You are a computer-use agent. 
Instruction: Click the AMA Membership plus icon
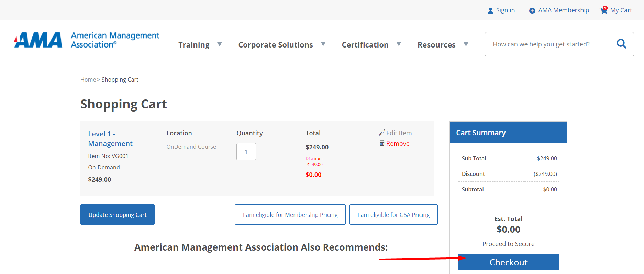click(532, 11)
